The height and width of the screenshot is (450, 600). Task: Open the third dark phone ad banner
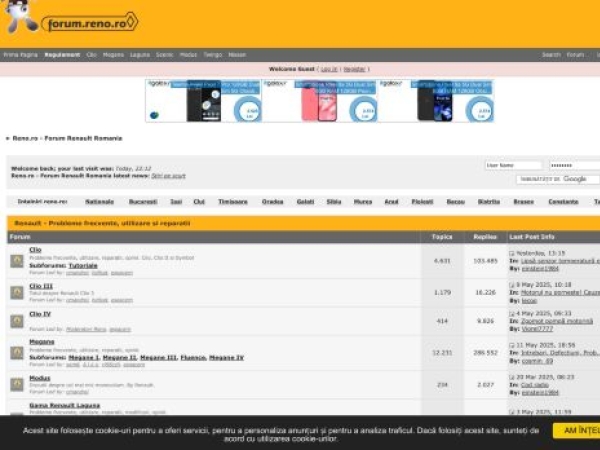pos(435,101)
